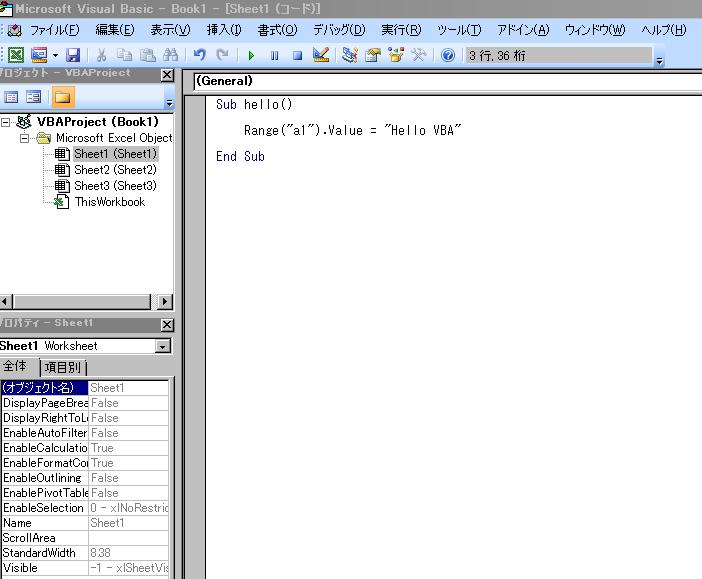Click the DisplayPageBreaks False value
The height and width of the screenshot is (579, 702).
128,403
